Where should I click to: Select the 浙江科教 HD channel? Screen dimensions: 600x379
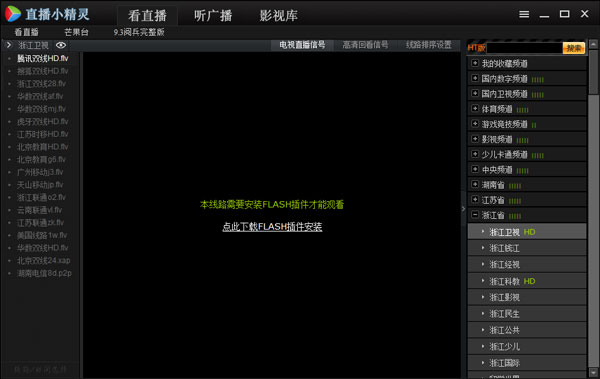(527, 281)
